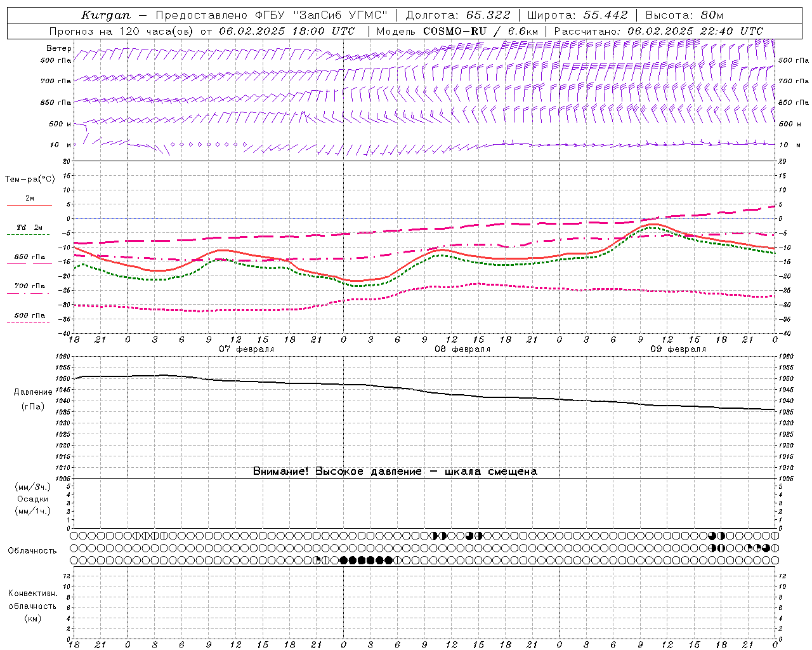
Task: Click the (гПа) unit label under Давление
Action: pos(33,407)
